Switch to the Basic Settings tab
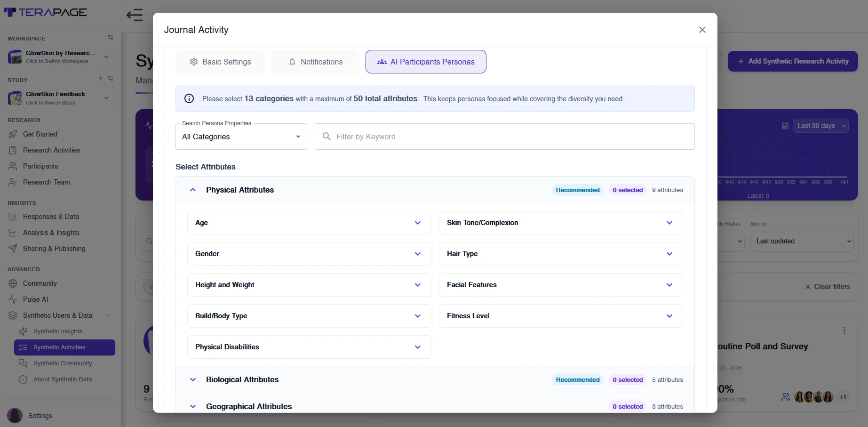 tap(220, 62)
